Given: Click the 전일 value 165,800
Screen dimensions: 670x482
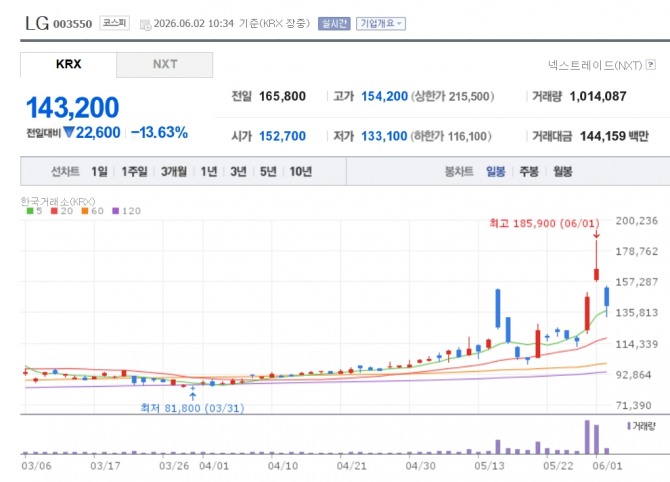Looking at the screenshot, I should [x=282, y=96].
